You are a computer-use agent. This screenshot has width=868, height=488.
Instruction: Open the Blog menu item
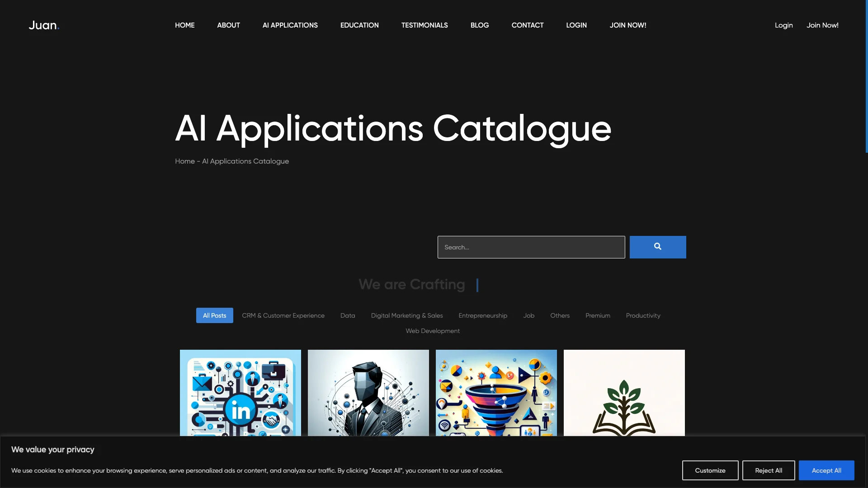pyautogui.click(x=479, y=25)
